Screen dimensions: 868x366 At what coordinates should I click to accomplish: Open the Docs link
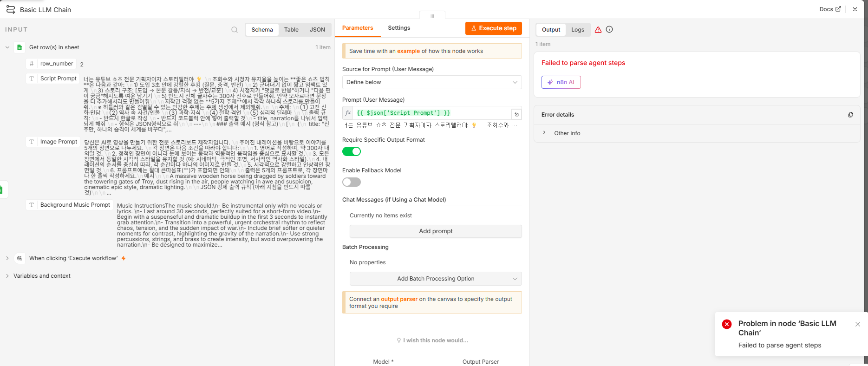(x=830, y=9)
